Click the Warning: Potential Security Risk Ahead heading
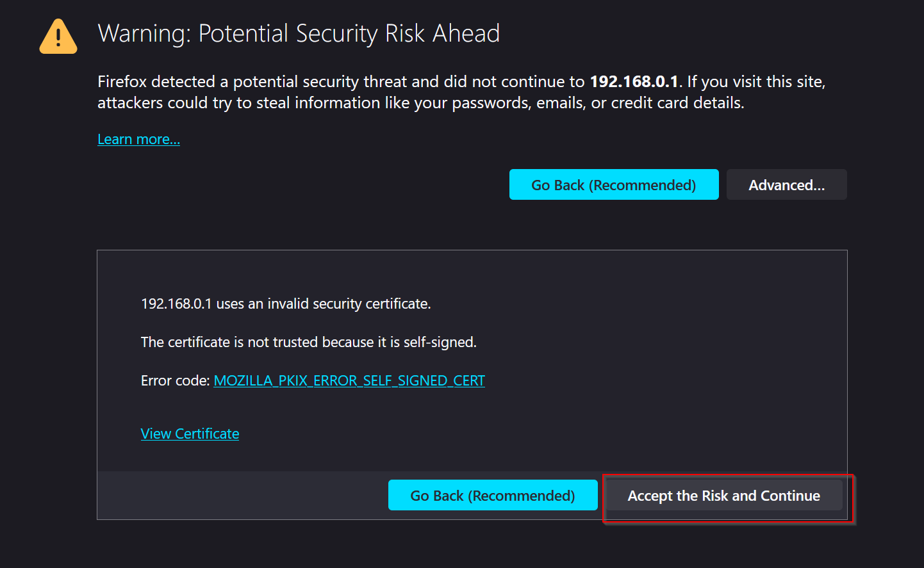This screenshot has width=924, height=568. pyautogui.click(x=299, y=33)
